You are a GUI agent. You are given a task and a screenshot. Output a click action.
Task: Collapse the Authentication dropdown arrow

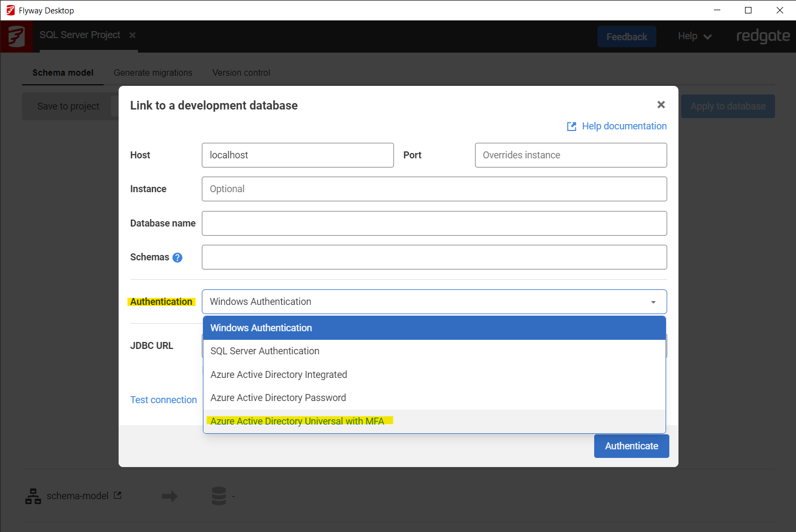pyautogui.click(x=653, y=302)
